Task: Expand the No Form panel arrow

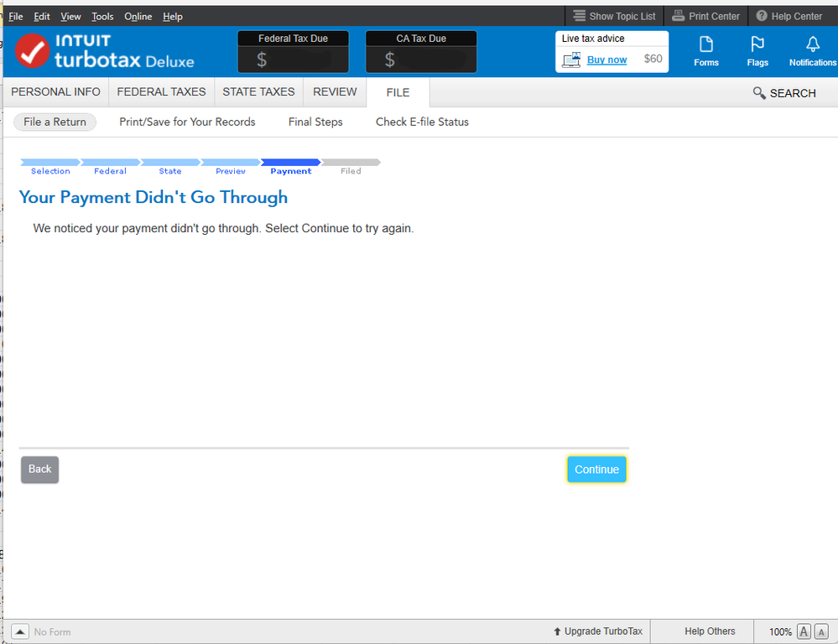Action: point(20,631)
